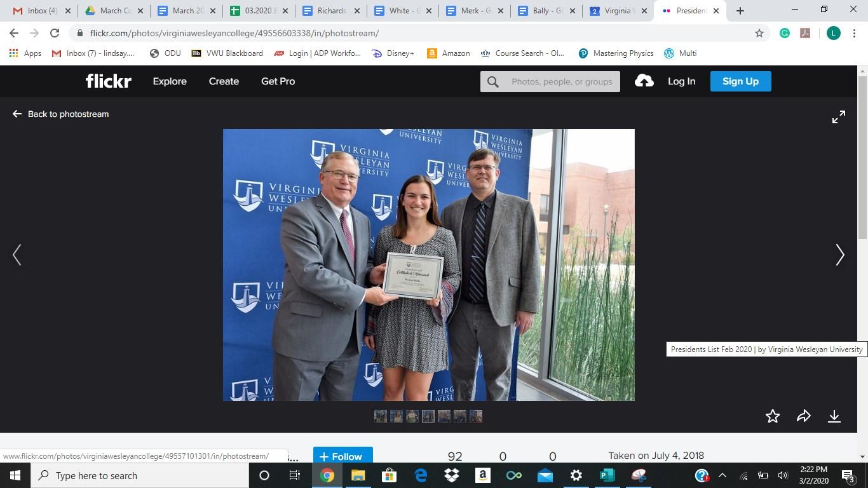Open the Course Search bookmark
Screen dimensions: 868x488
tap(522, 53)
